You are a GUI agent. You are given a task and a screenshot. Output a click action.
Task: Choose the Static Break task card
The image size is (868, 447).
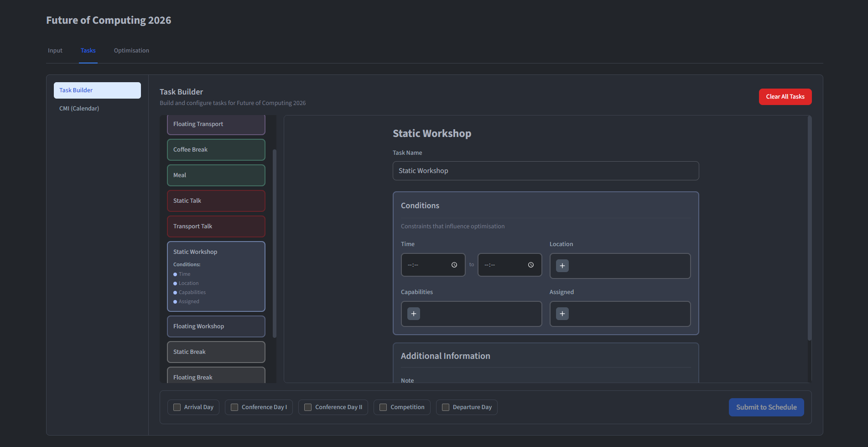[216, 352]
